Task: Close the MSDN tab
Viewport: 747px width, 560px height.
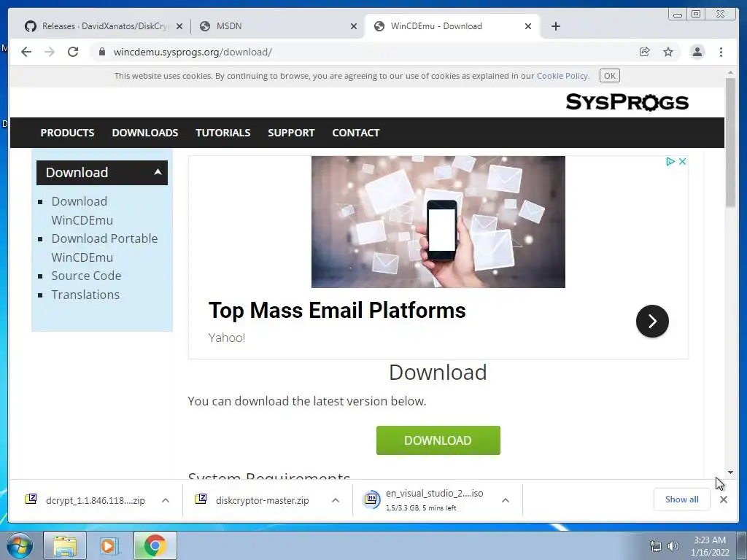Action: [354, 27]
